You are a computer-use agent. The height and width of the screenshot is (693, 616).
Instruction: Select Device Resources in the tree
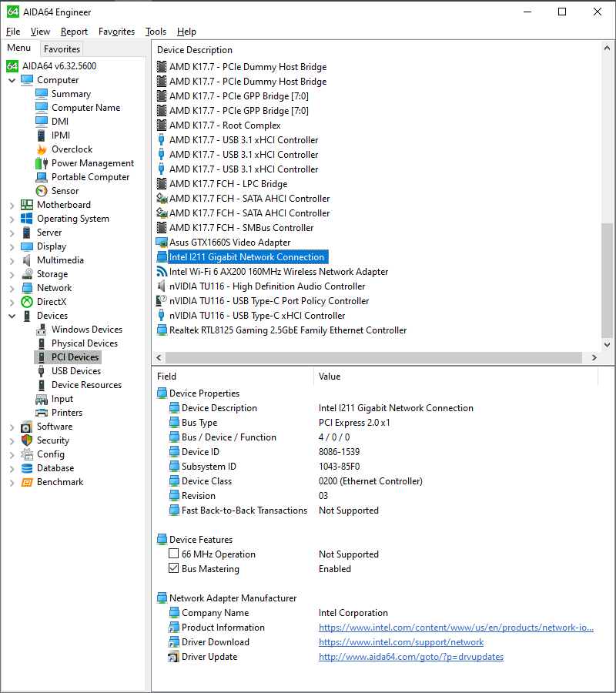click(x=86, y=385)
